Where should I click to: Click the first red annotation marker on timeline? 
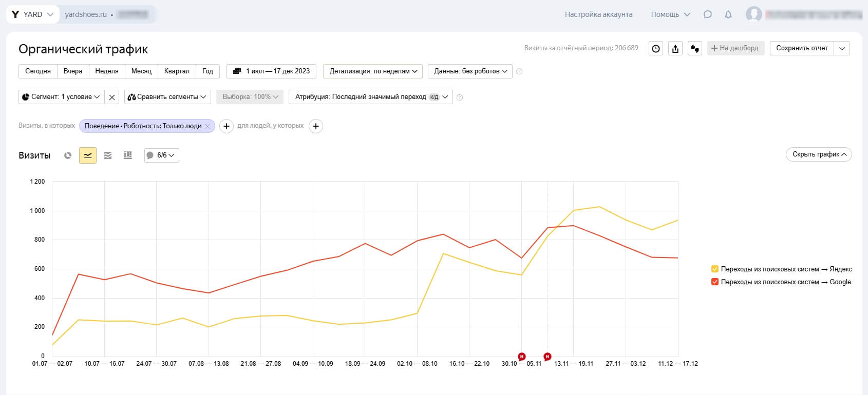tap(521, 356)
